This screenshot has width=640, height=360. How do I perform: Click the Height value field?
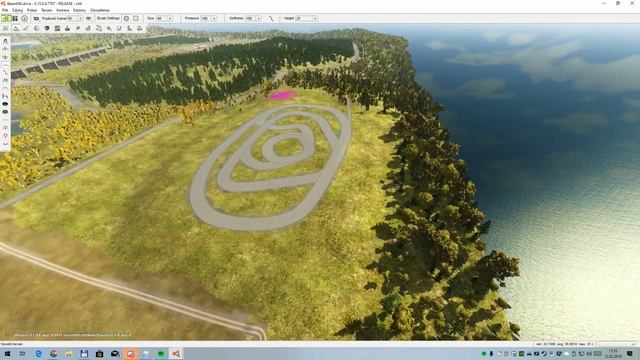[304, 18]
